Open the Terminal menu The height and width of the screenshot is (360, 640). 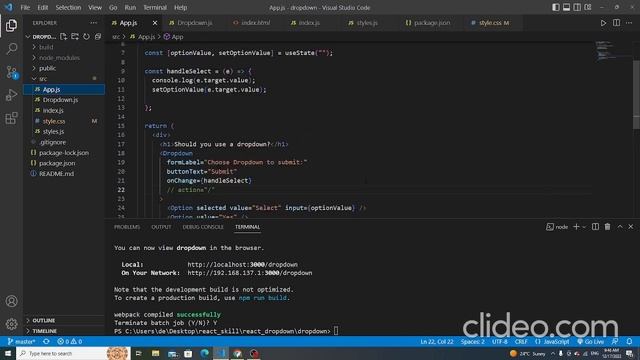pyautogui.click(x=155, y=7)
